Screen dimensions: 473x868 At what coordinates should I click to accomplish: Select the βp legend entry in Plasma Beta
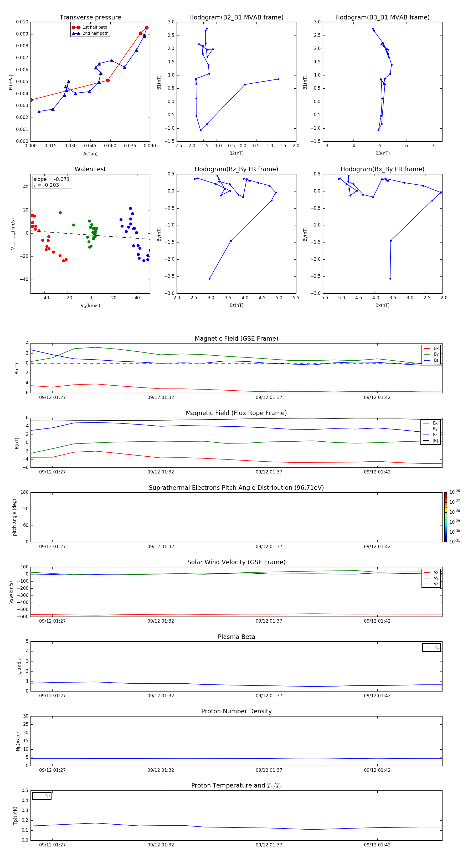[x=431, y=647]
